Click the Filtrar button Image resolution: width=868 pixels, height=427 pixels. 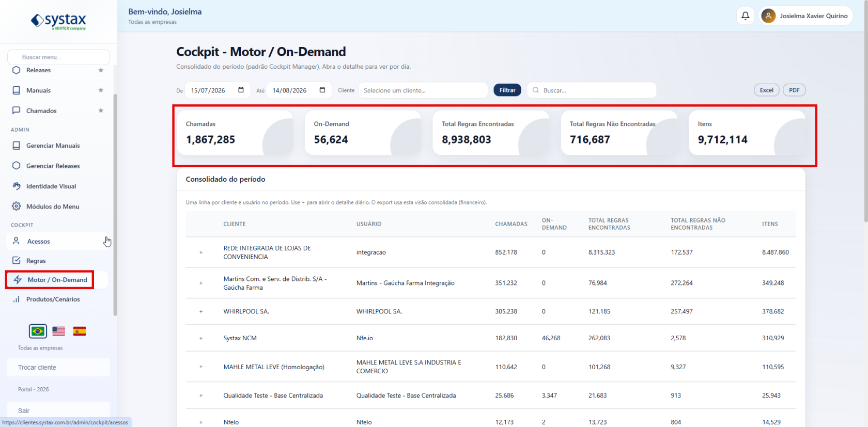(x=507, y=90)
